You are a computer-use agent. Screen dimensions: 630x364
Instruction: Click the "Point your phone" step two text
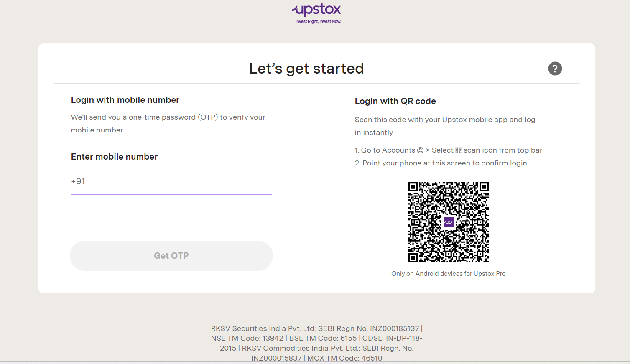click(x=444, y=163)
